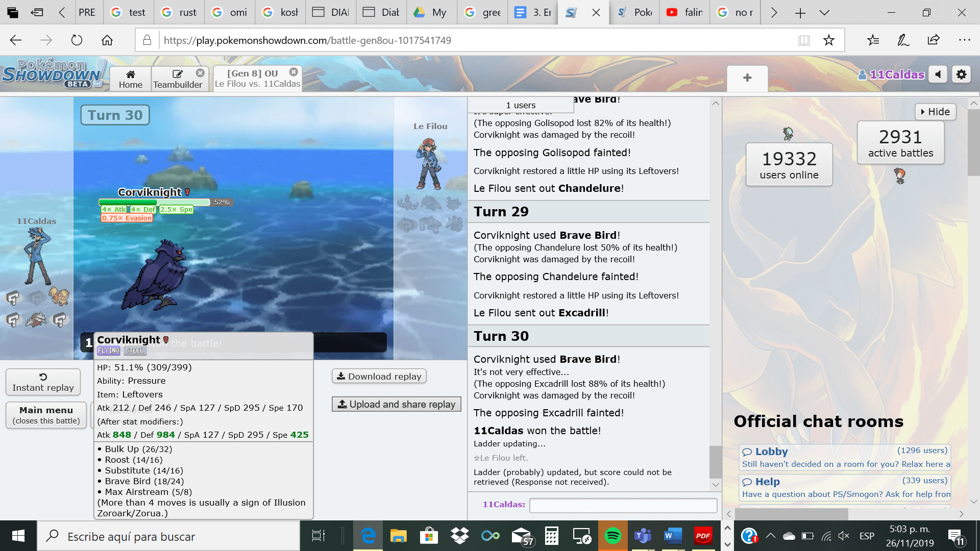Open notification center with 11 badge
The height and width of the screenshot is (551, 980).
955,537
